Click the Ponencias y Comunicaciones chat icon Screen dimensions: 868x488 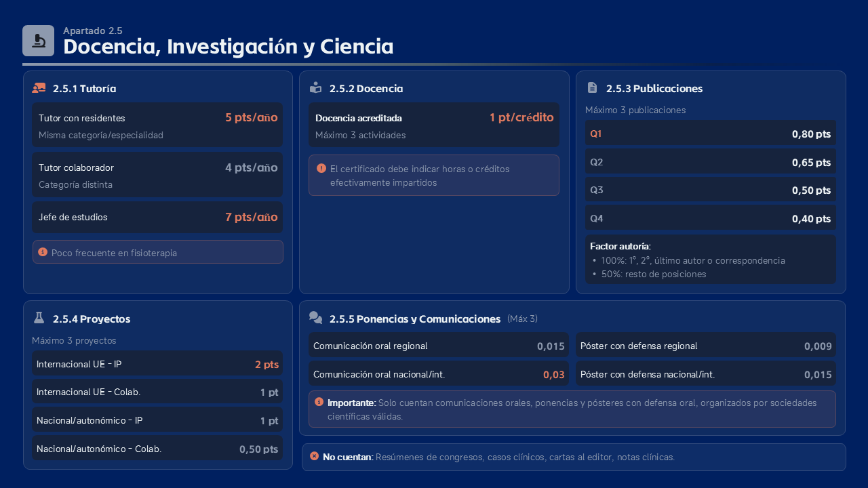tap(315, 318)
